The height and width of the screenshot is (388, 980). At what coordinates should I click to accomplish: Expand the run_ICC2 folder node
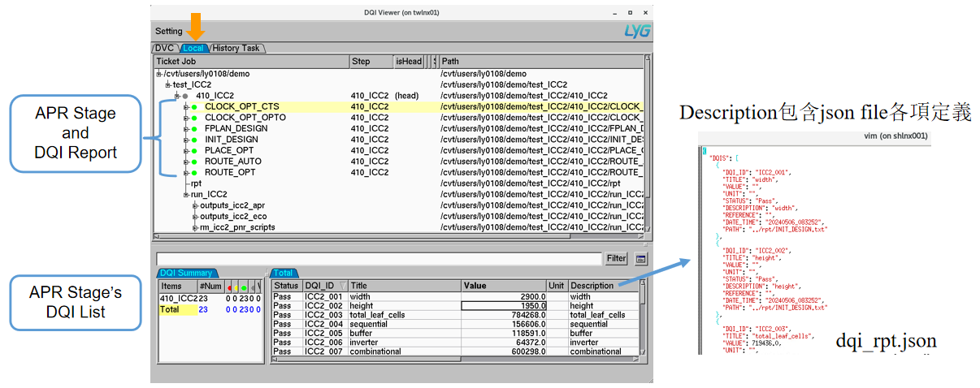186,195
